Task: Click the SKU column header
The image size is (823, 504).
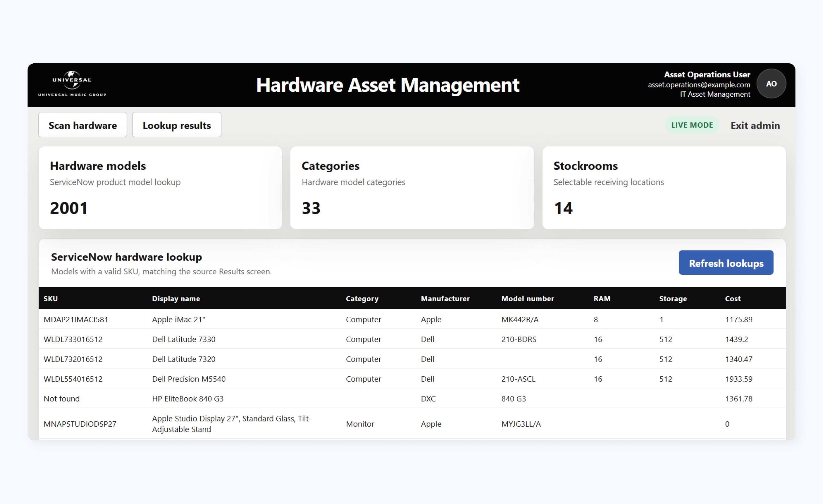Action: click(51, 298)
